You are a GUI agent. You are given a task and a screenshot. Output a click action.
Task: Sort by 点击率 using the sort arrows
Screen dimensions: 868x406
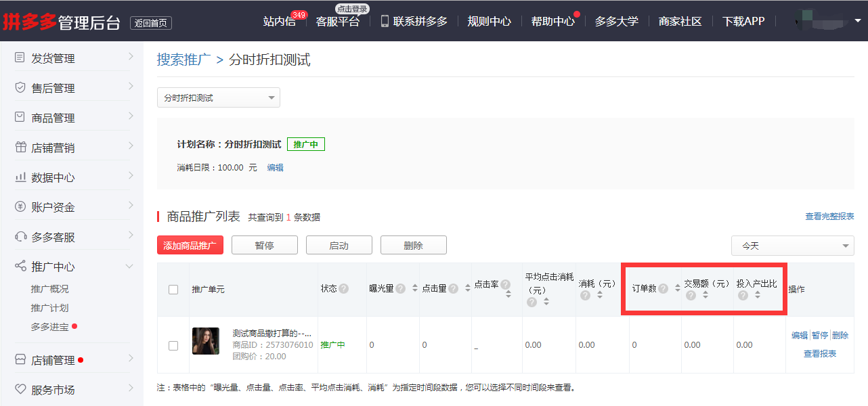[508, 295]
